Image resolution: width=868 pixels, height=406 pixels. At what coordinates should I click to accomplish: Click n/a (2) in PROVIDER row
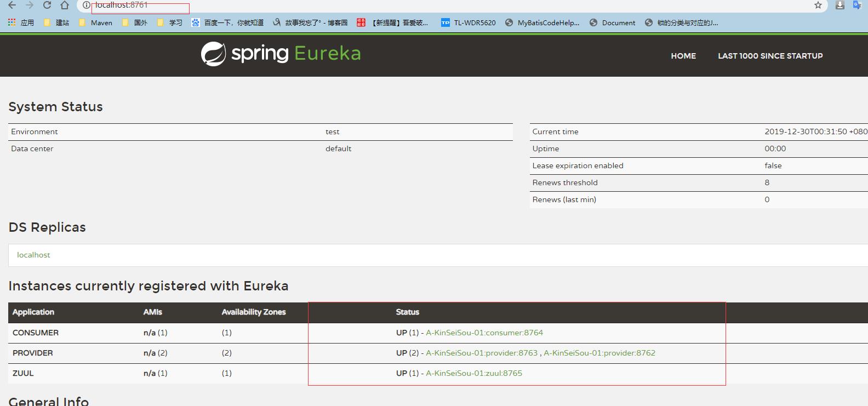pyautogui.click(x=156, y=353)
